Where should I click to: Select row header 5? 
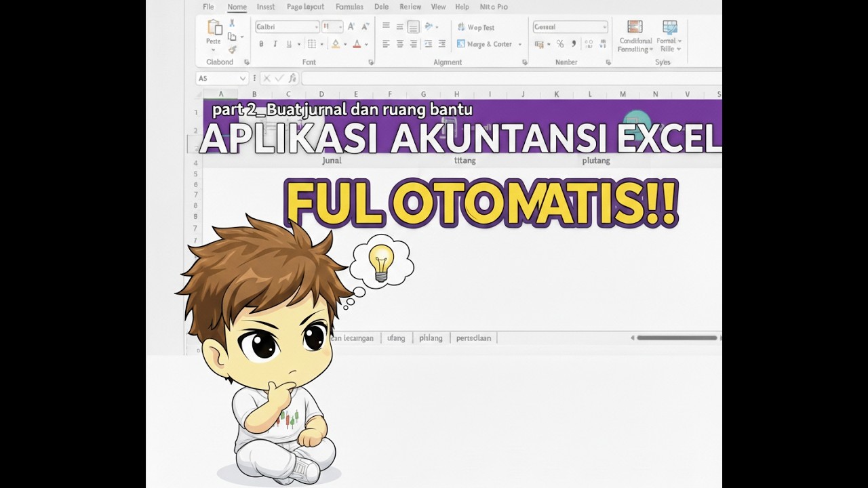[195, 174]
